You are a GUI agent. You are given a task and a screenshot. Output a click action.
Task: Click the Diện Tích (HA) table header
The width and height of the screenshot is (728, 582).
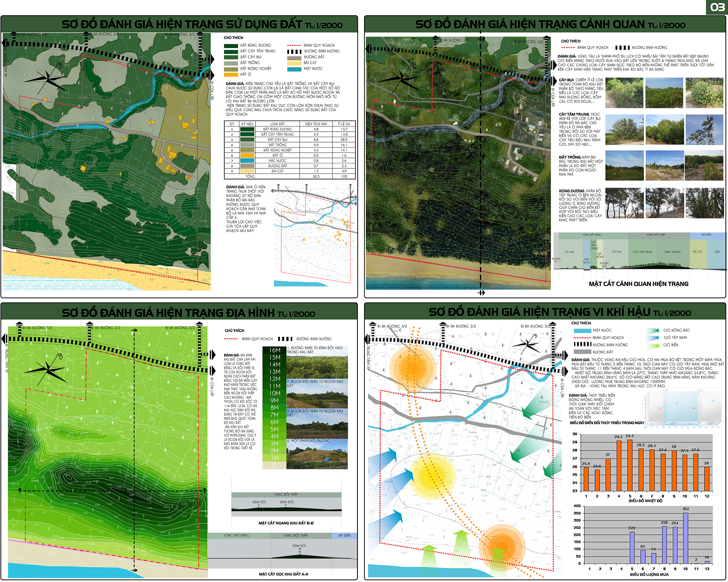316,124
